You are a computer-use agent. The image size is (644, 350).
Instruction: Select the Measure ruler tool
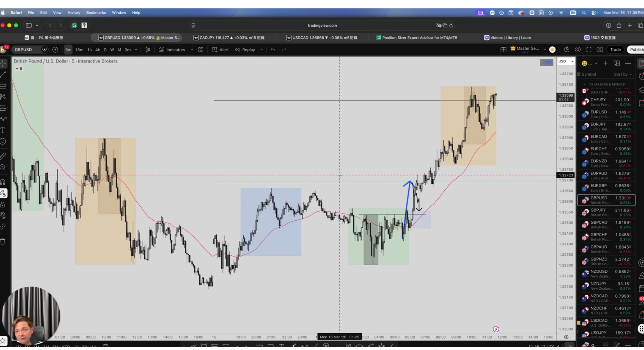click(x=3, y=156)
